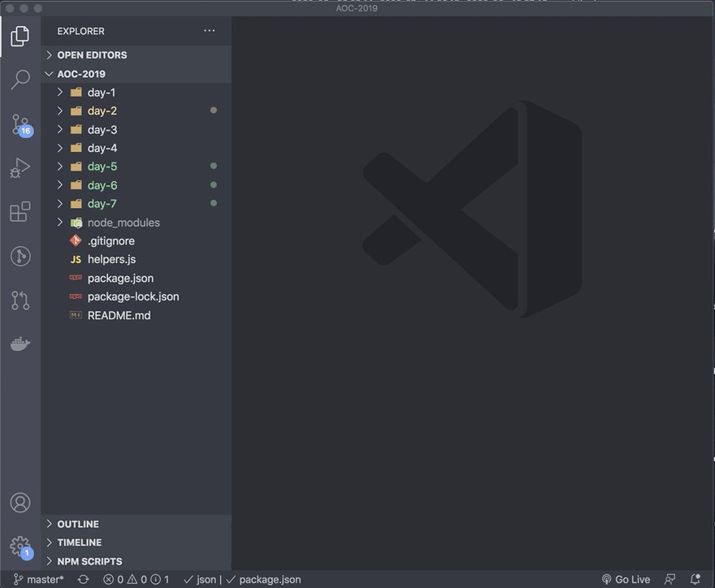
Task: Click Go Live in status bar
Action: pyautogui.click(x=626, y=579)
